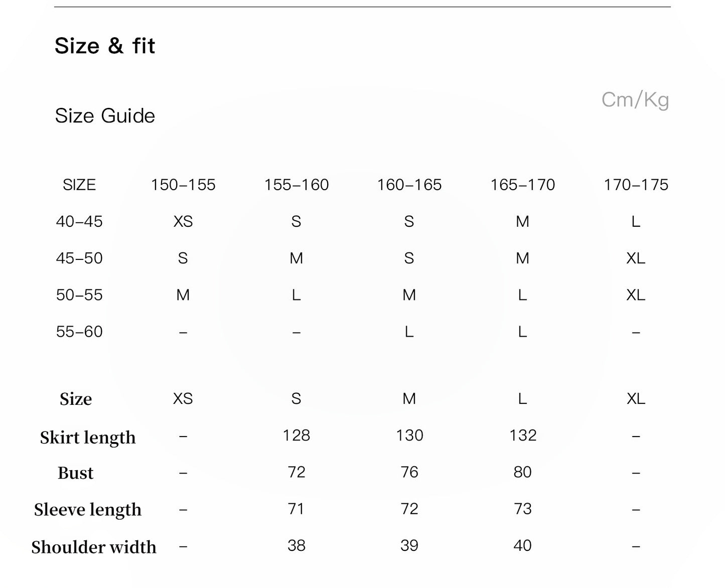The width and height of the screenshot is (725, 588).
Task: Click the 50–55 weight row label
Action: click(x=79, y=295)
